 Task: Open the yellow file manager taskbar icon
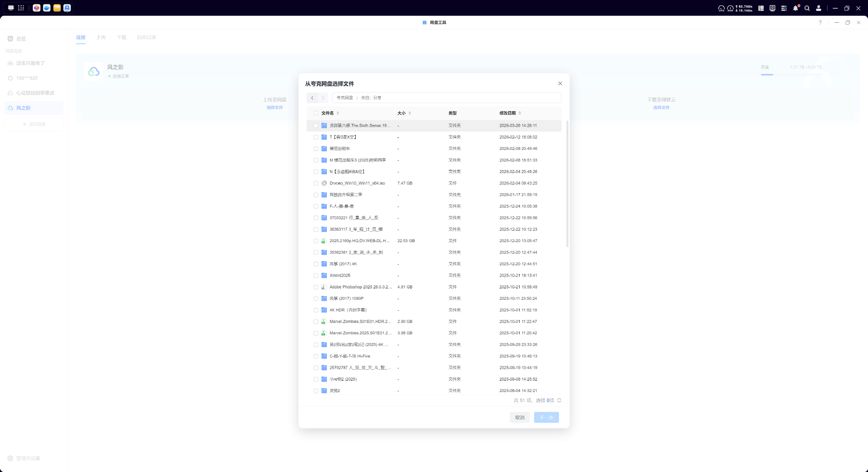[57, 8]
